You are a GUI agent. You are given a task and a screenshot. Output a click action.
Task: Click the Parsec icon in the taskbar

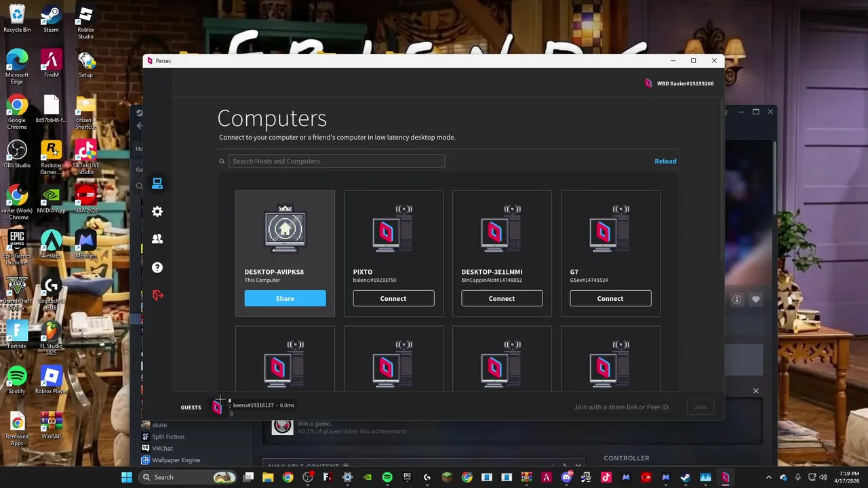click(x=726, y=477)
